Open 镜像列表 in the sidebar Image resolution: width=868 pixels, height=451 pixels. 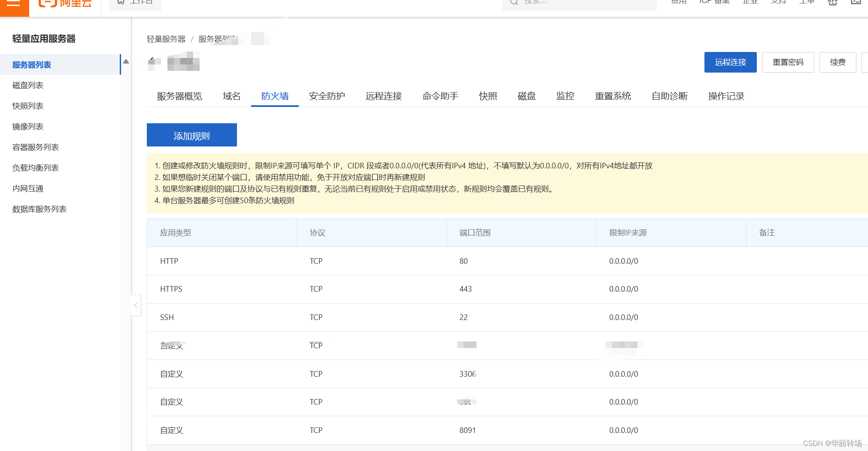(28, 127)
